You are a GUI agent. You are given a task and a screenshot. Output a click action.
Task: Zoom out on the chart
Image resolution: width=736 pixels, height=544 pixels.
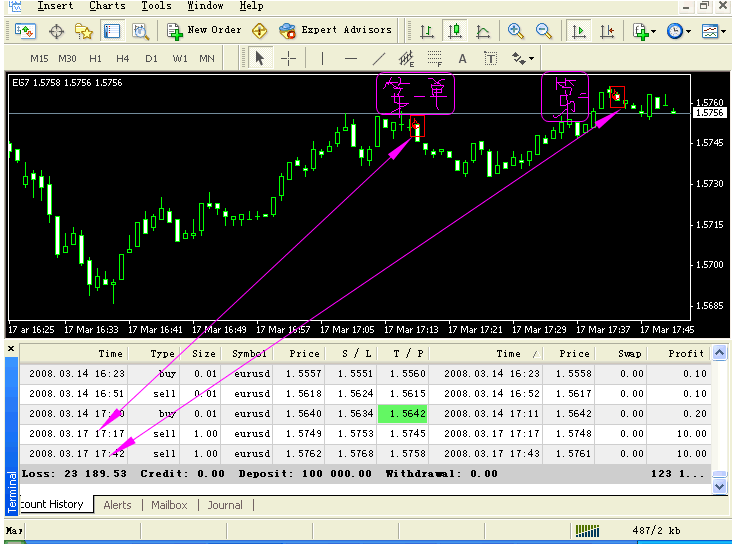(544, 31)
